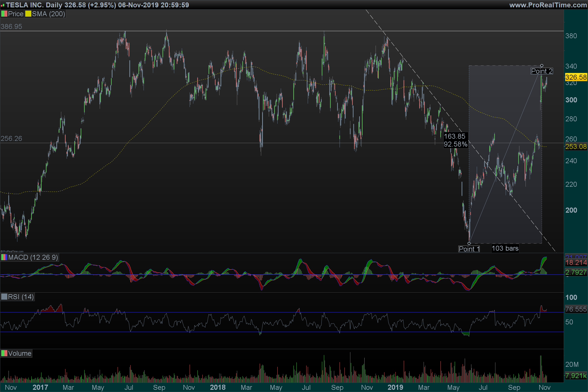Click the 253.08 SMA value tag

tap(576, 147)
